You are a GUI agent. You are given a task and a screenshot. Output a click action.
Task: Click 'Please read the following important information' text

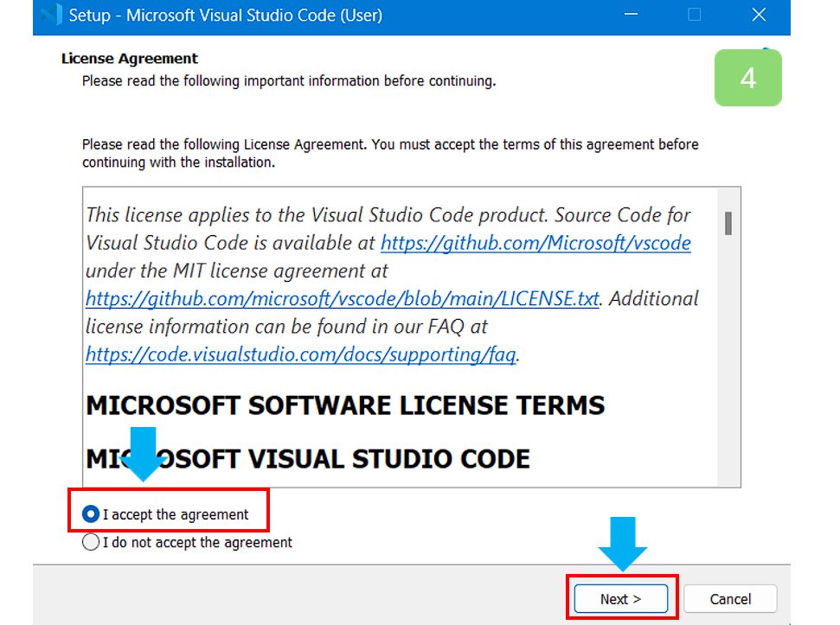coord(289,80)
